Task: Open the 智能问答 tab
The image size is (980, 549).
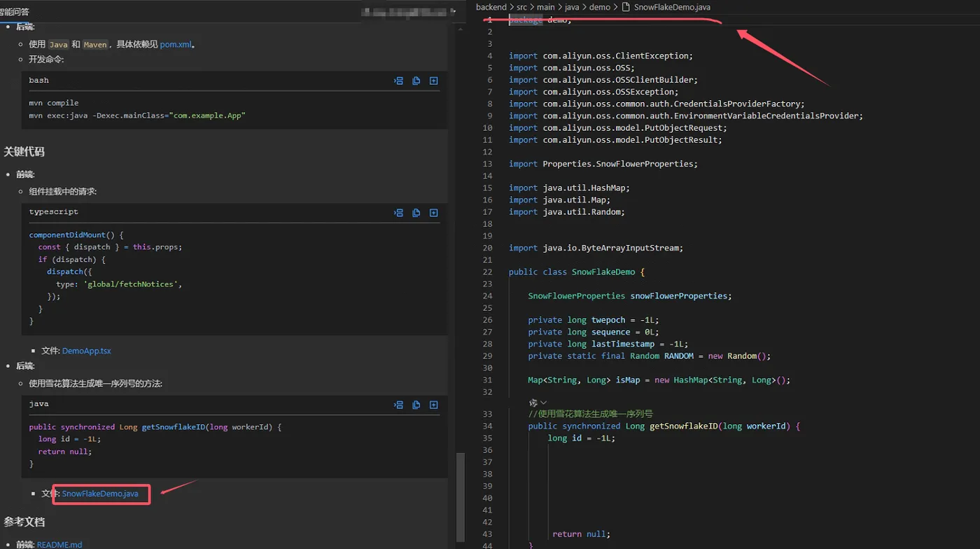Action: point(15,11)
